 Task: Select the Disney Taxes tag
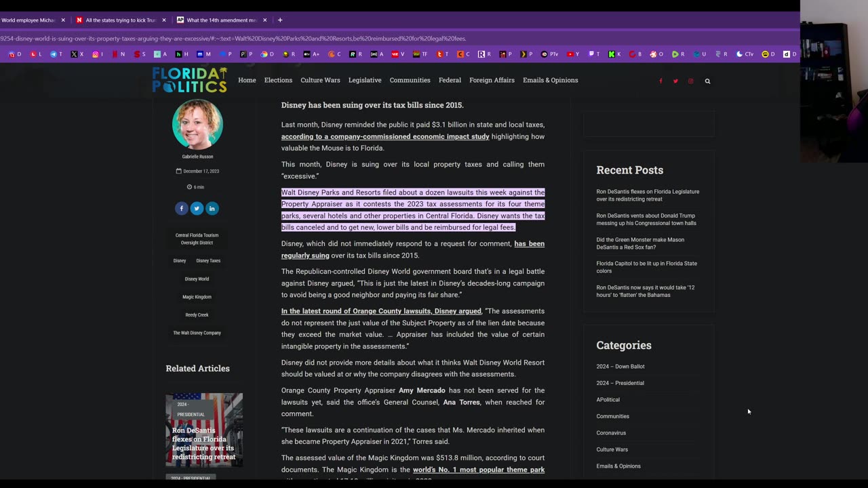point(208,261)
